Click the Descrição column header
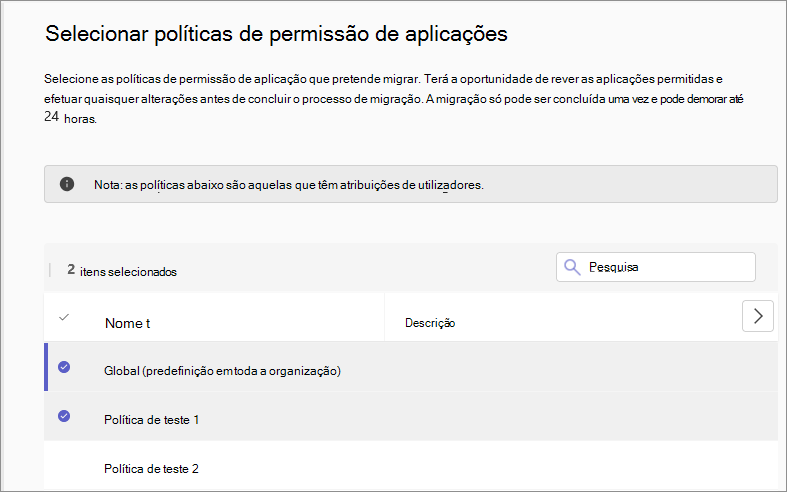The height and width of the screenshot is (492, 787). click(x=430, y=323)
